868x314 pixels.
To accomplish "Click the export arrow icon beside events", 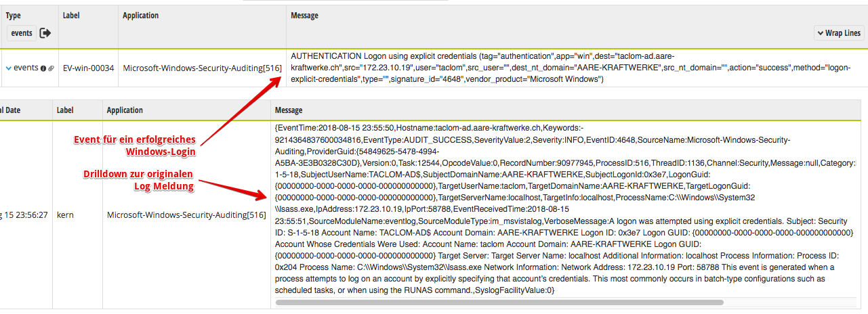I will pyautogui.click(x=45, y=32).
